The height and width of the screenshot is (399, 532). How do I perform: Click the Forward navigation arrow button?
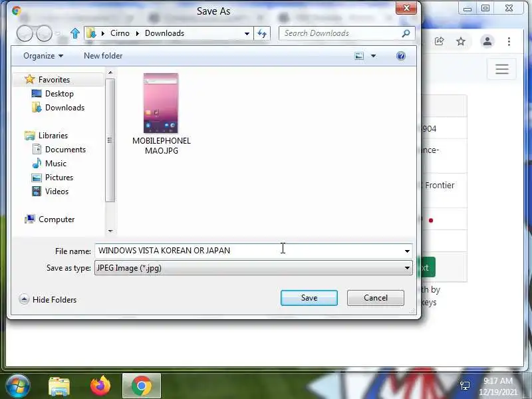[x=44, y=33]
